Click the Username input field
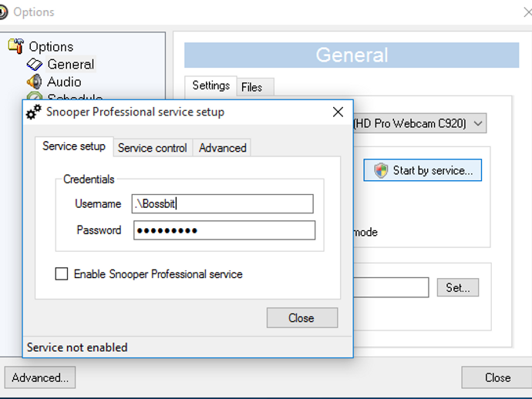 point(223,204)
